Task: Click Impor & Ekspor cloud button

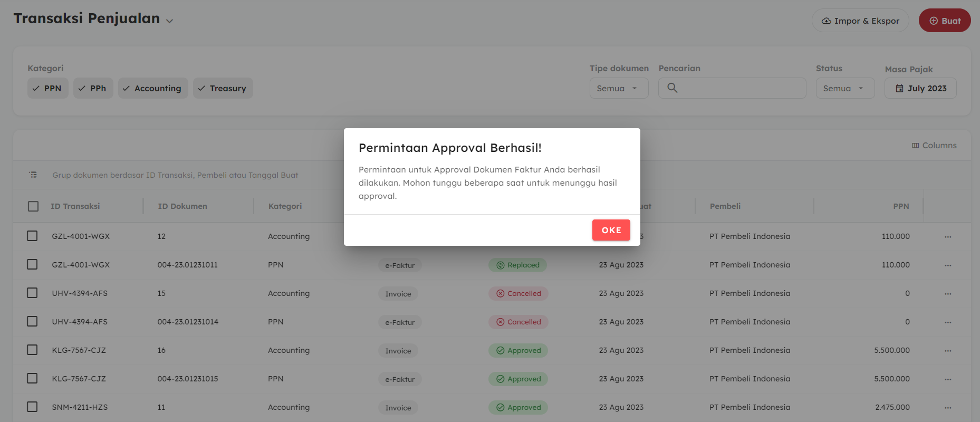Action: tap(860, 21)
